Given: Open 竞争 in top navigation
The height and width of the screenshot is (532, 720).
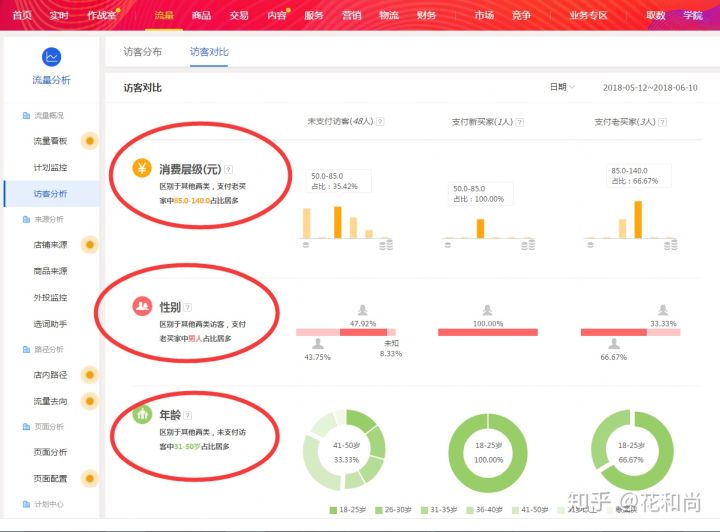Looking at the screenshot, I should click(x=522, y=15).
